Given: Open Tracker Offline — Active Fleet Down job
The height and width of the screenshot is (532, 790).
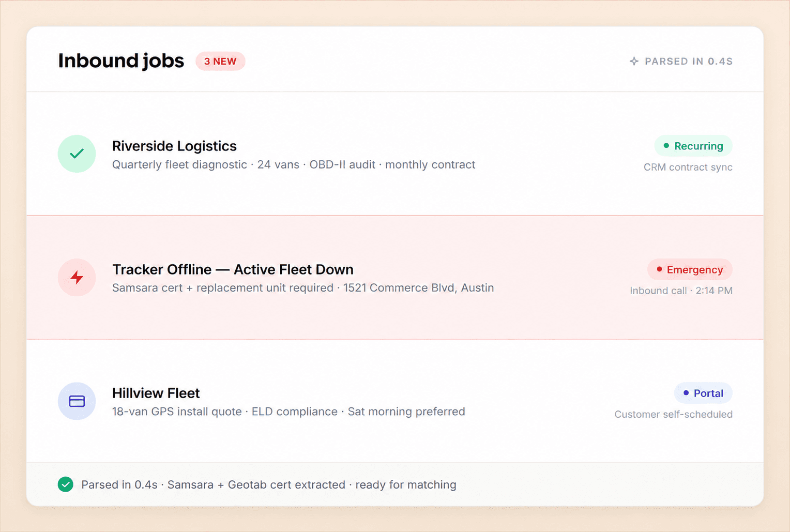Looking at the screenshot, I should (x=233, y=269).
